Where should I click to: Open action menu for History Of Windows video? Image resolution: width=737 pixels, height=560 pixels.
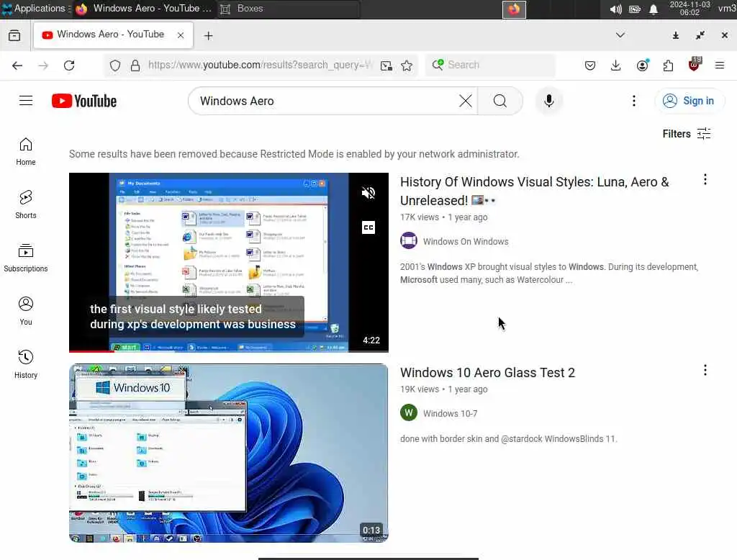click(705, 179)
